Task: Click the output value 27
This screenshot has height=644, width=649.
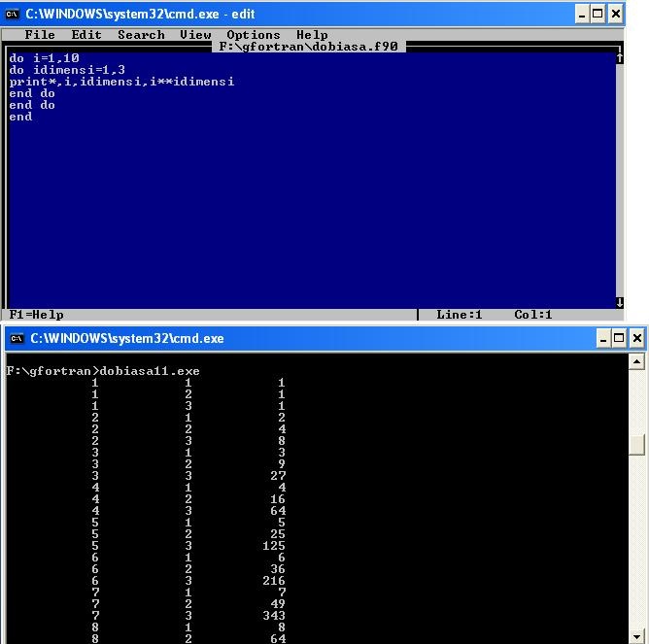Action: (278, 476)
